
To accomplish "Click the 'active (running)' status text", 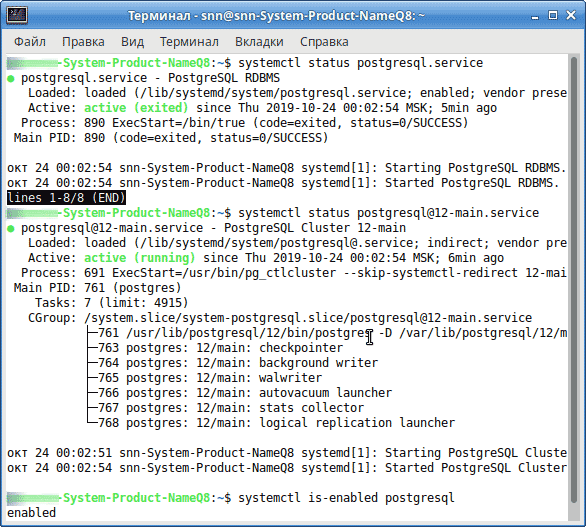I will click(139, 258).
